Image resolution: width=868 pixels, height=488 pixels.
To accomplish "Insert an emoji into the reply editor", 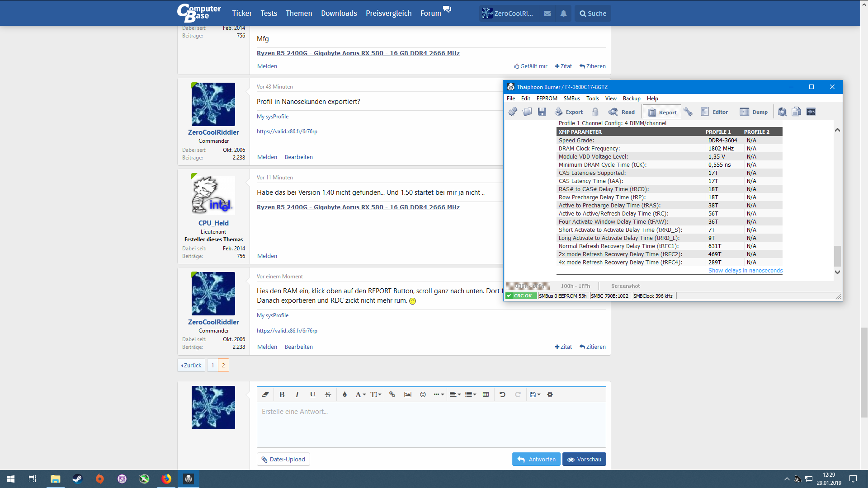I will pyautogui.click(x=423, y=394).
